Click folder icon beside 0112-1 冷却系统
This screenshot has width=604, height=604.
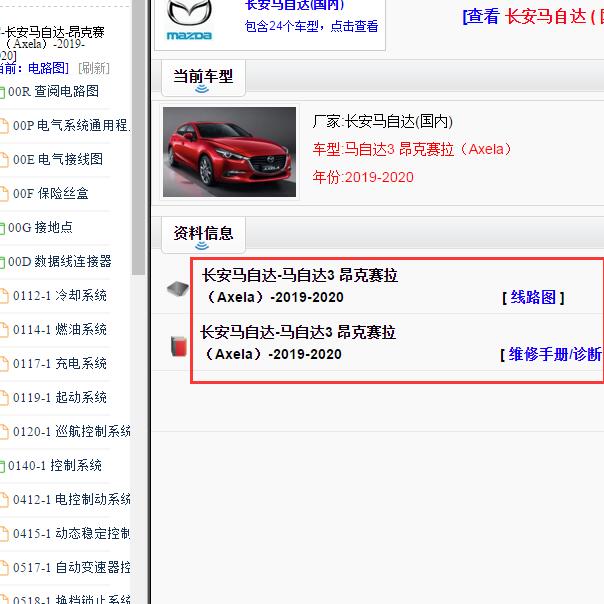[4, 296]
